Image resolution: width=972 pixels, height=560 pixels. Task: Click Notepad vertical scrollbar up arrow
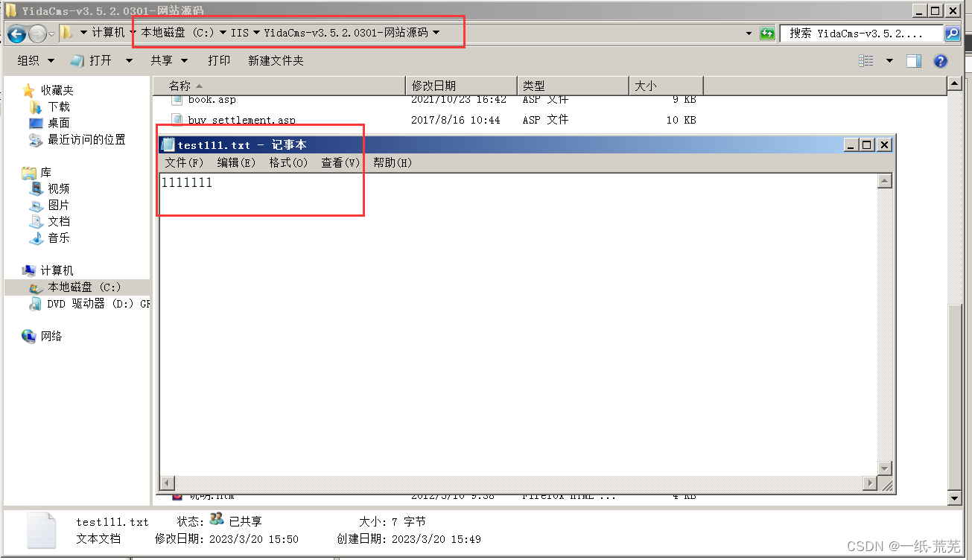(x=885, y=181)
